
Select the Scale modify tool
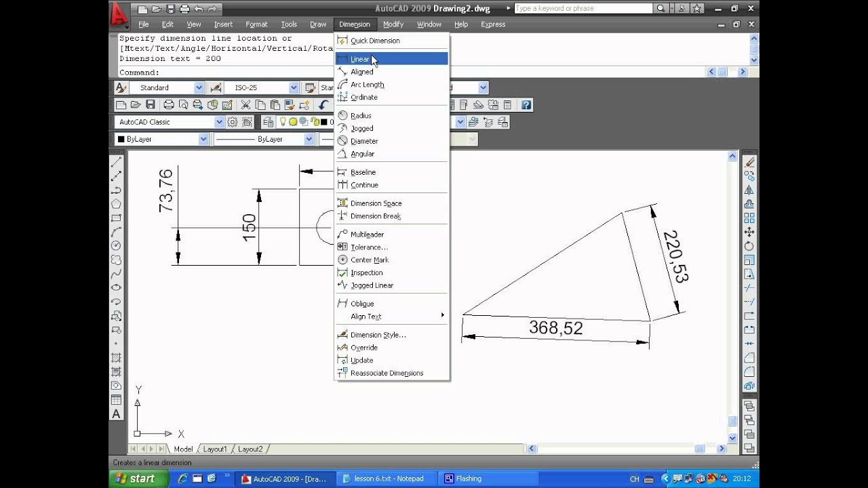[x=749, y=260]
